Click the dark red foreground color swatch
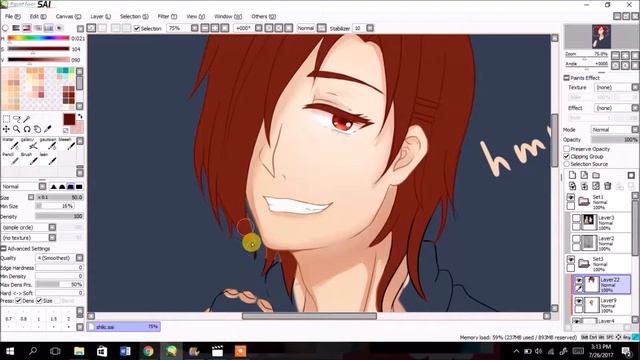 tap(69, 119)
